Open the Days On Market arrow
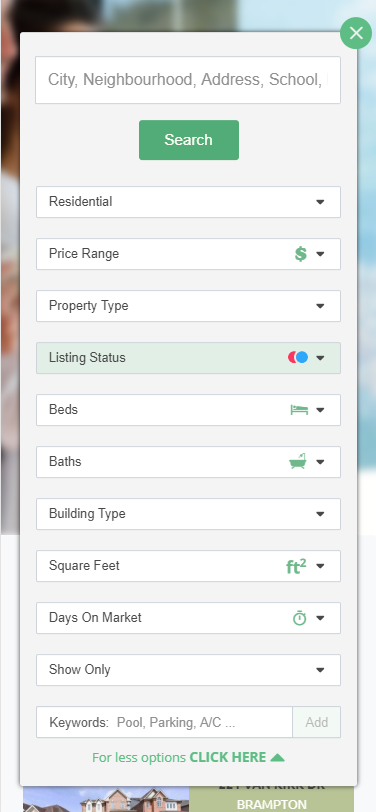Image resolution: width=376 pixels, height=812 pixels. point(320,618)
